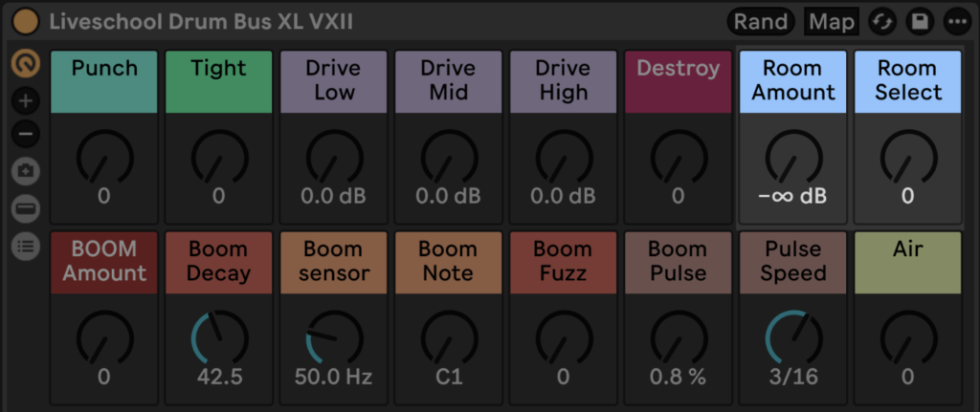Click the Pulse Speed knob

pyautogui.click(x=793, y=338)
